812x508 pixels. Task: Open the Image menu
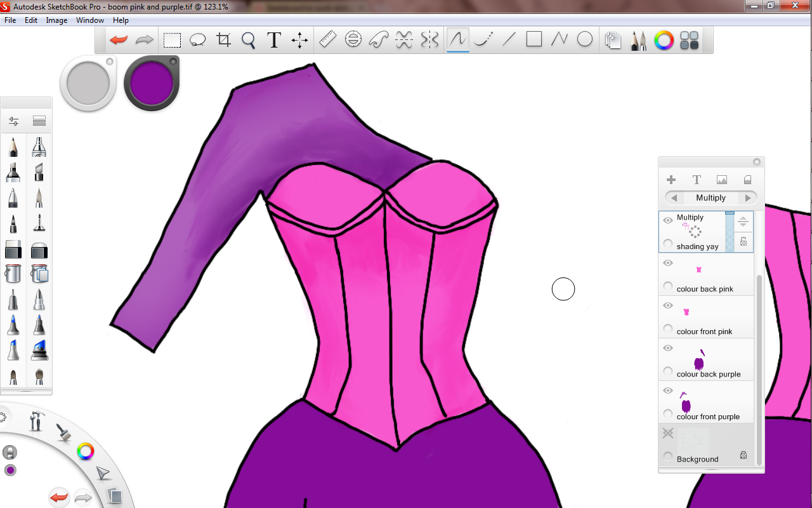coord(56,20)
